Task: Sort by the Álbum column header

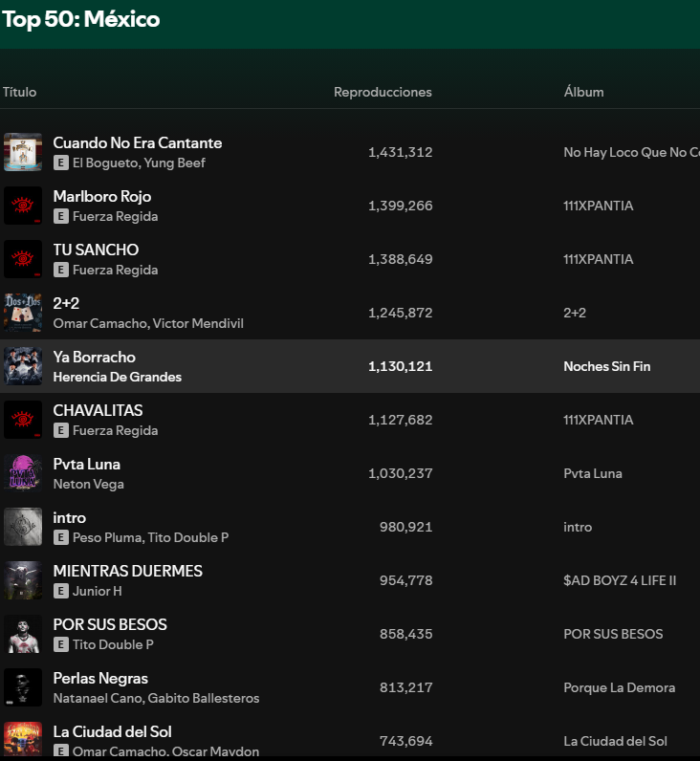Action: click(x=583, y=92)
